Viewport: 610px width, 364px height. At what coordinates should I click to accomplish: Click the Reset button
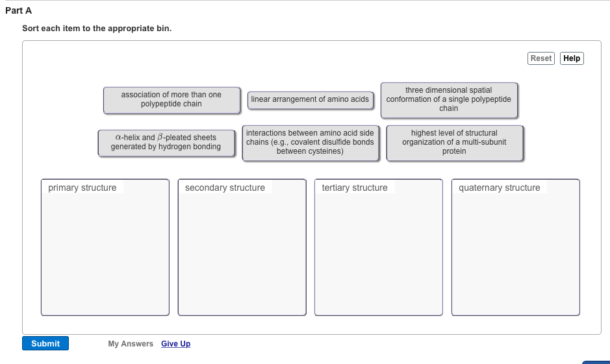pos(540,58)
